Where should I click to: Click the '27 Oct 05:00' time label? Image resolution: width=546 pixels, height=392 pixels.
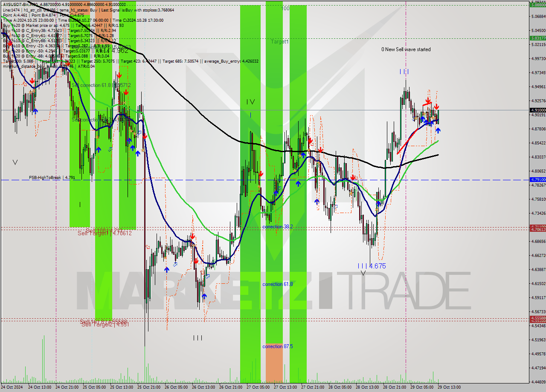click(x=258, y=387)
